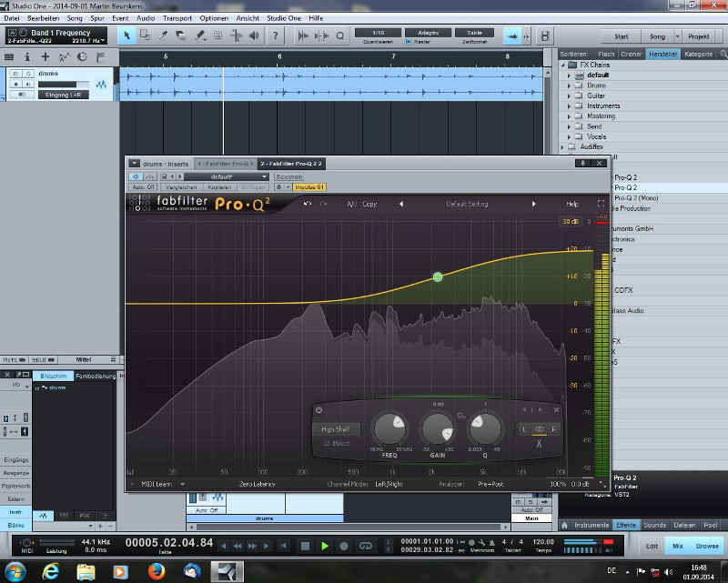Sort browser by Kategorie
Viewport: 728px width, 583px height.
click(x=698, y=54)
